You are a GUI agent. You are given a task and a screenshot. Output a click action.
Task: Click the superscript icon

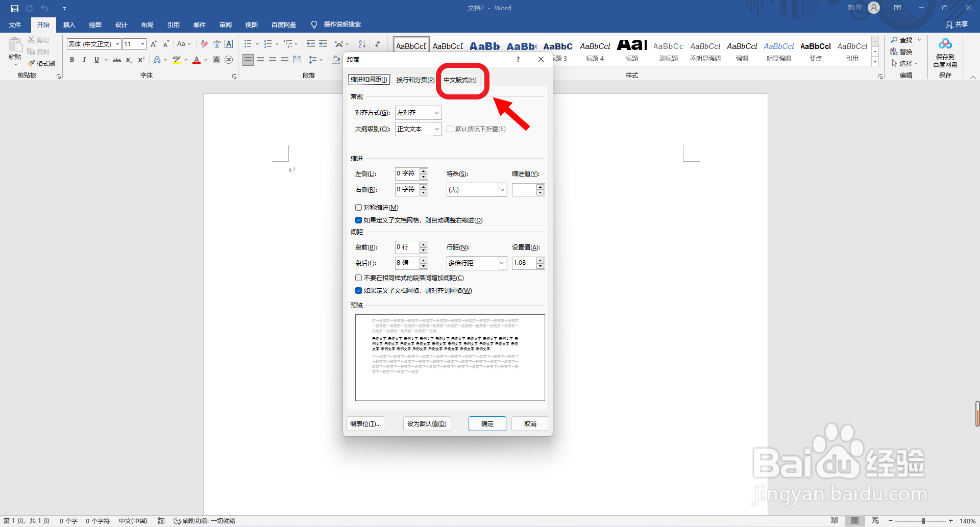coord(141,60)
